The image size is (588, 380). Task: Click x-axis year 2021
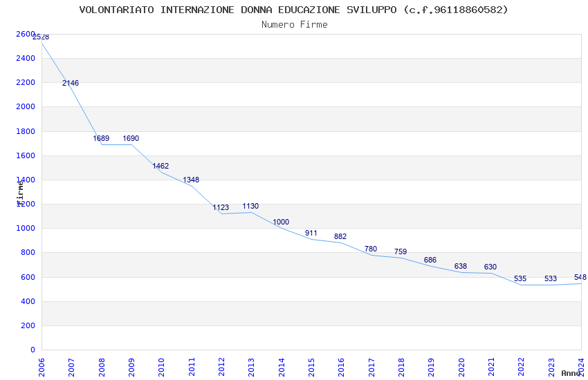(x=492, y=368)
